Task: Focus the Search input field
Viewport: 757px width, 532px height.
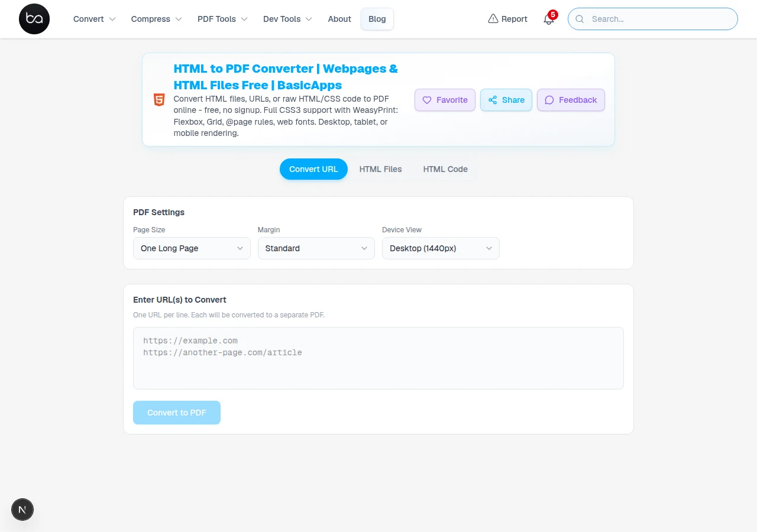Action: point(653,19)
